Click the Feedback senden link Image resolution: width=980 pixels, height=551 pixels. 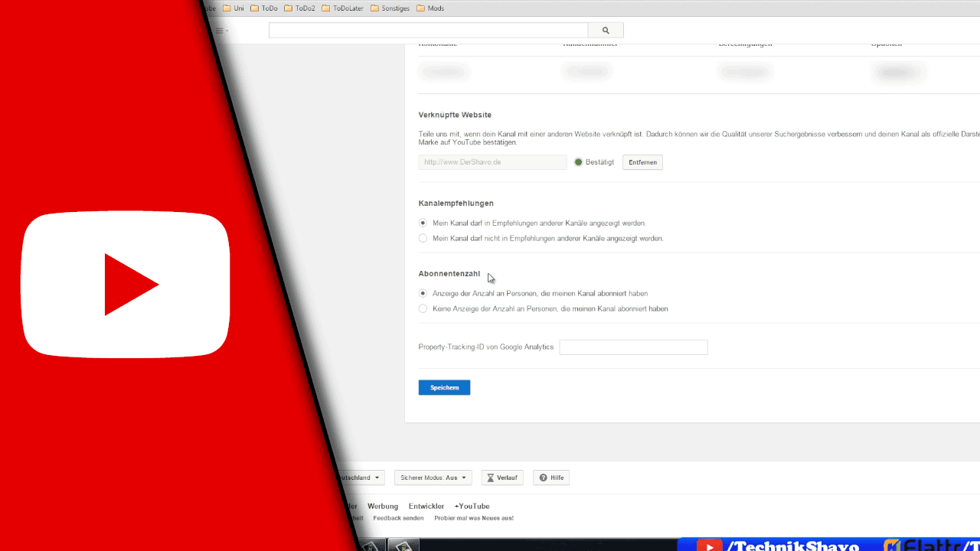398,518
